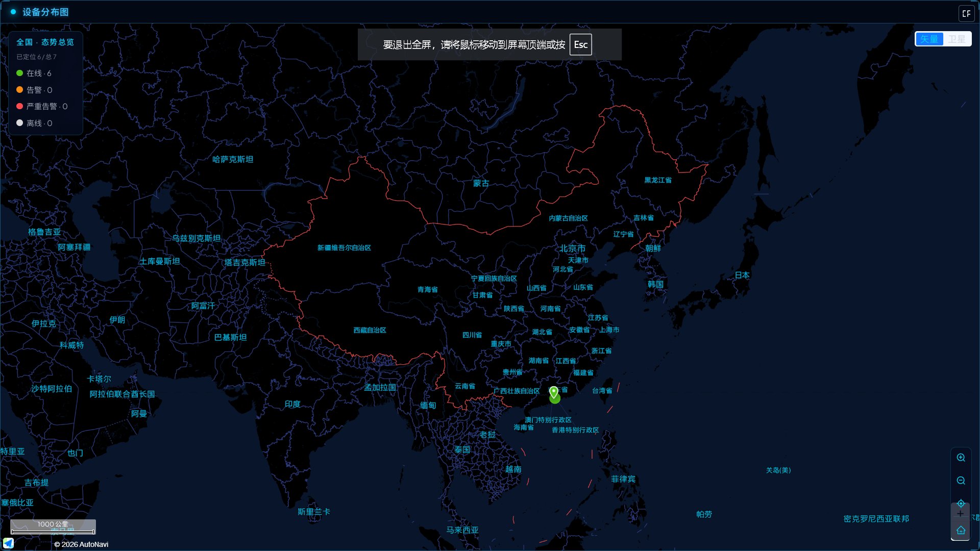Screen dimensions: 980x551
Task: Click the 新疆维吾尔自治区 map label
Action: (x=344, y=248)
